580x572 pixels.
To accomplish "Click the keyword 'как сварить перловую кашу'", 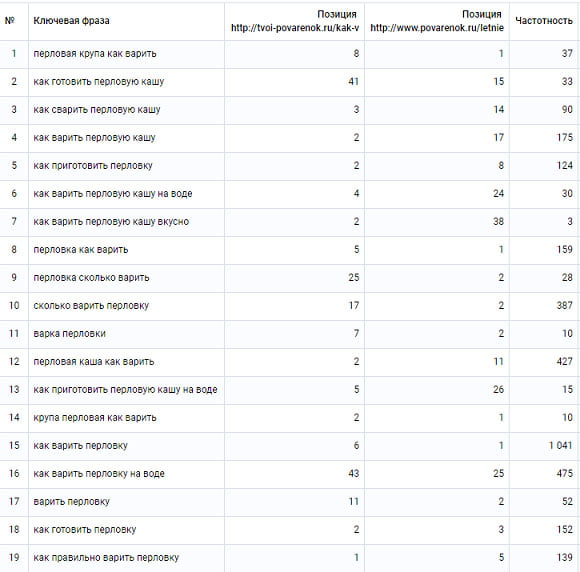I will point(97,110).
